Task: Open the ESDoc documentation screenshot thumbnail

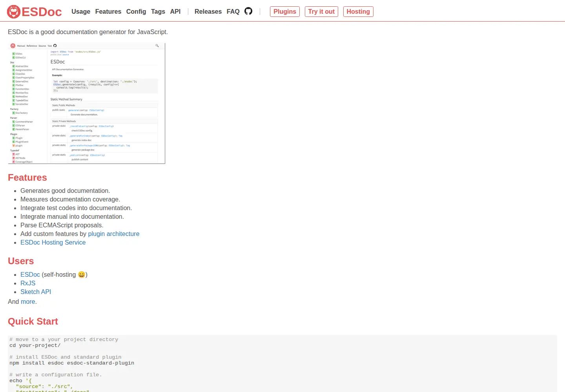Action: (87, 103)
